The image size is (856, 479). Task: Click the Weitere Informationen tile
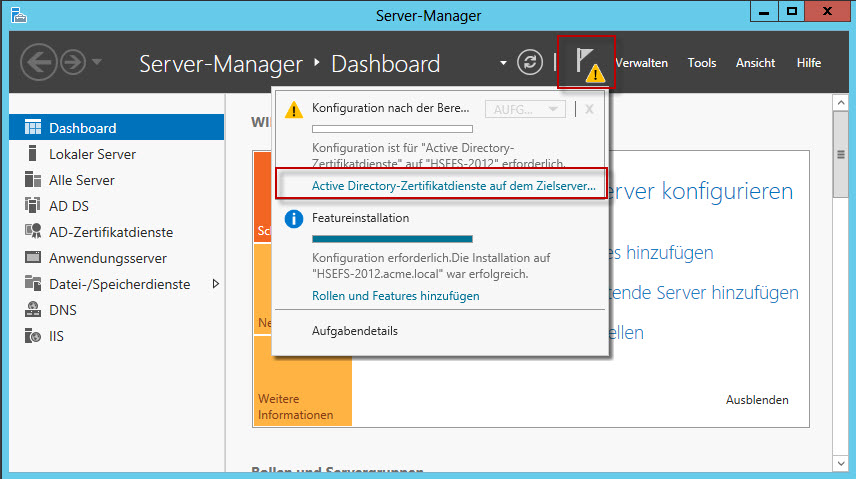coord(302,381)
